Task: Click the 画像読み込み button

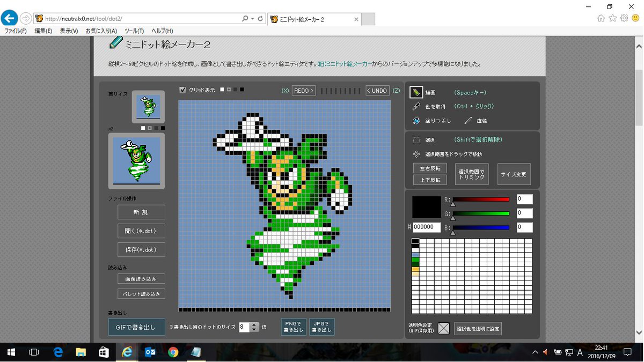Action: click(141, 279)
